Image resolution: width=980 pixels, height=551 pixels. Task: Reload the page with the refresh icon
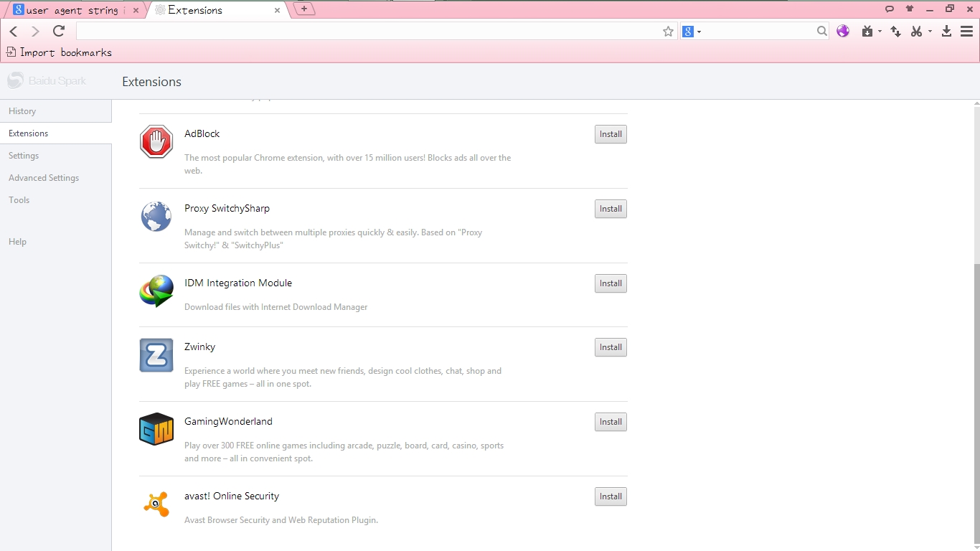[x=59, y=31]
